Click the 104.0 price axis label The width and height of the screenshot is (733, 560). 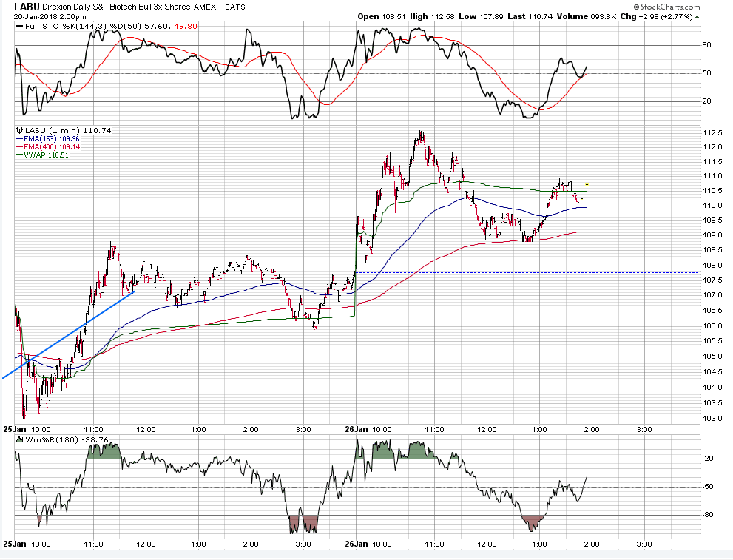712,387
